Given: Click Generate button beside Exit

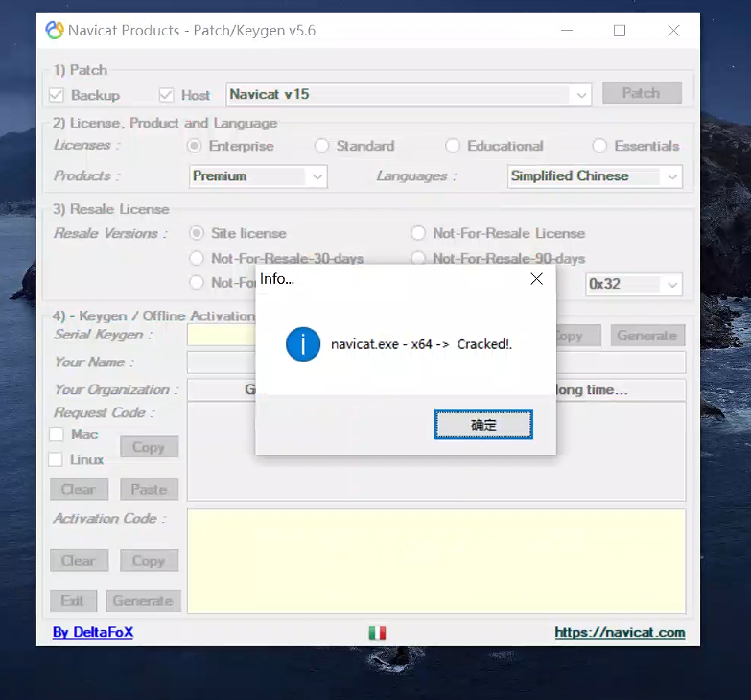Looking at the screenshot, I should pos(143,600).
